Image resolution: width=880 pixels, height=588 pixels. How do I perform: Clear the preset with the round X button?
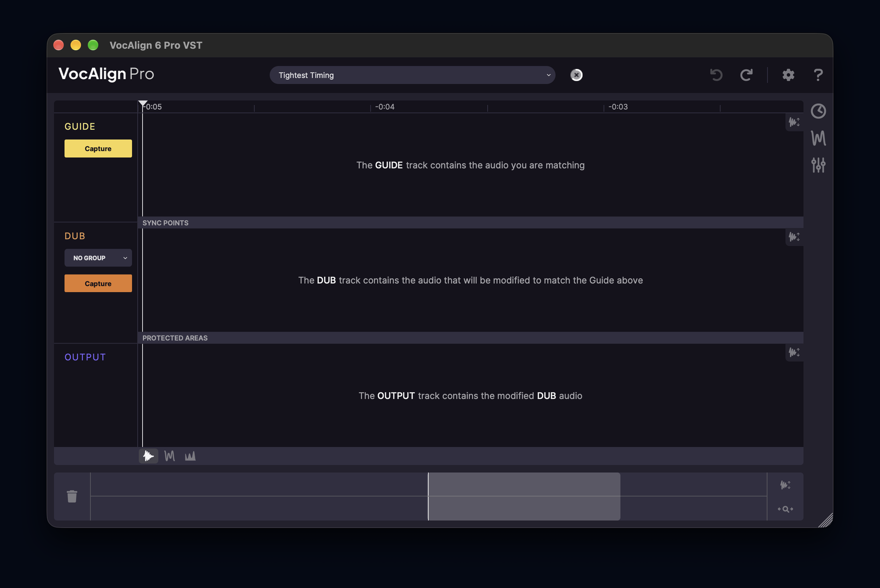576,75
